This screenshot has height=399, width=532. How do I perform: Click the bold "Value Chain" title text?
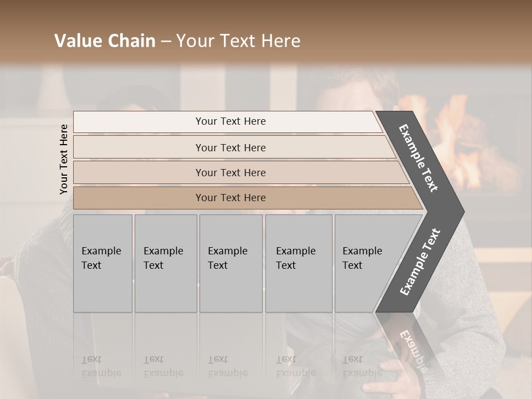(x=105, y=41)
